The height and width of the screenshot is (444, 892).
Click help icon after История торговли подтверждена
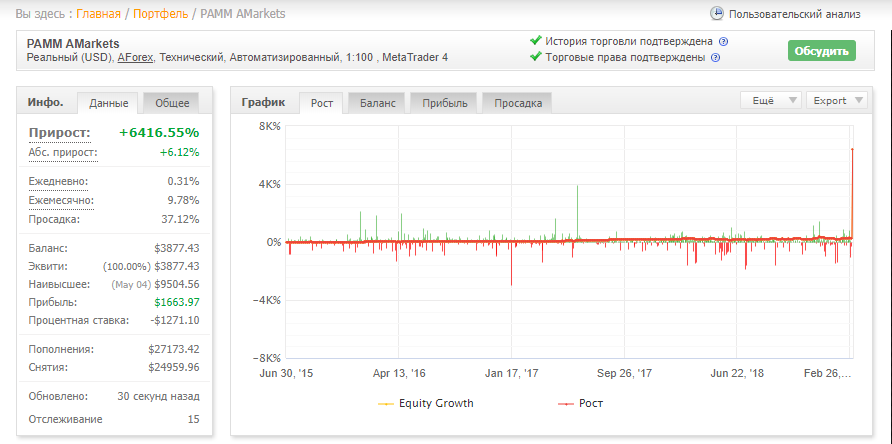(x=724, y=42)
